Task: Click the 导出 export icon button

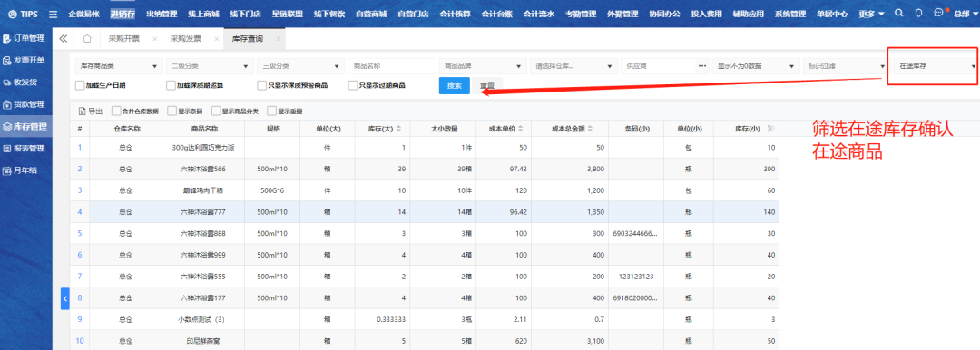Action: click(91, 112)
